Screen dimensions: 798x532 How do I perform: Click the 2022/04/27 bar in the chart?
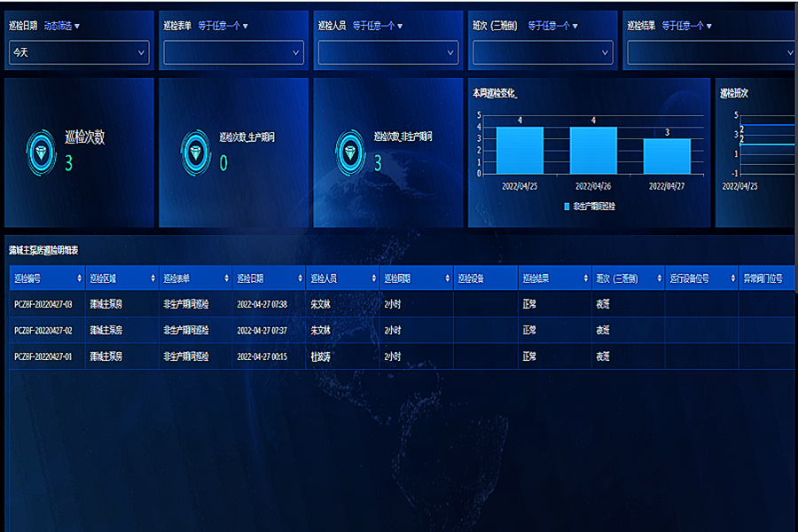click(x=667, y=156)
